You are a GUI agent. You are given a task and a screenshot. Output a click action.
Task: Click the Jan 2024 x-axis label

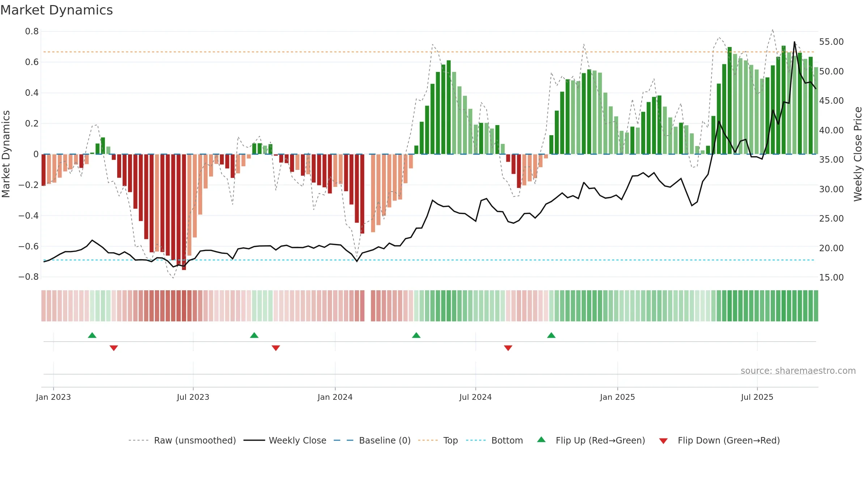(x=335, y=397)
